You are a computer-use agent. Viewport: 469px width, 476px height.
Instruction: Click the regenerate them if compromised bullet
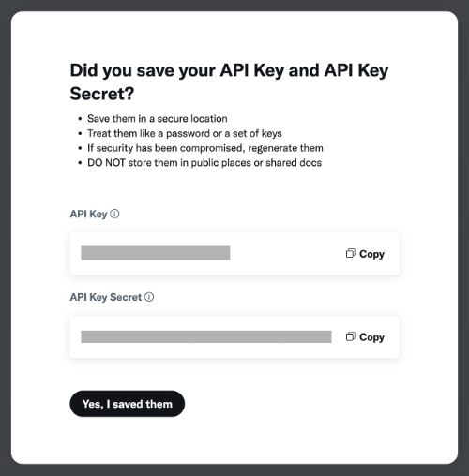[205, 148]
